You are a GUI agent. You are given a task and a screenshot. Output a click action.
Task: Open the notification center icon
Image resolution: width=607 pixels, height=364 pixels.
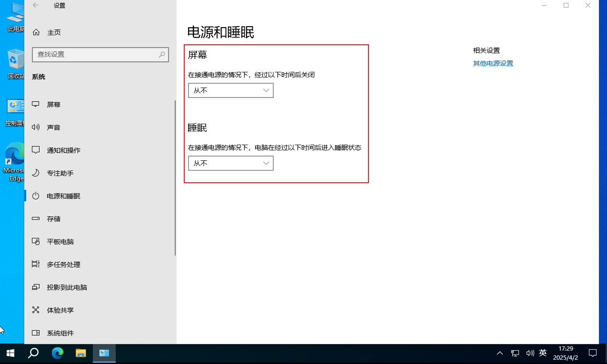(x=593, y=353)
